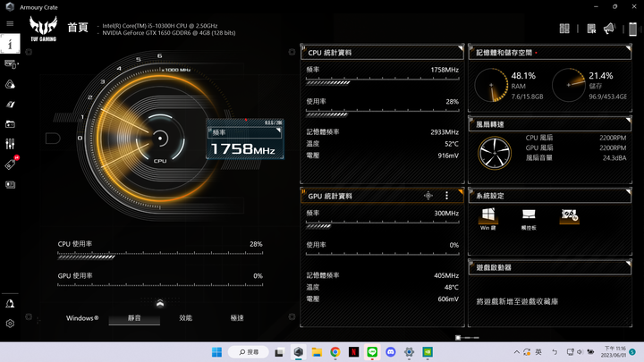This screenshot has width=644, height=362.
Task: Select the 靜音 silent mode
Action: coord(134,318)
